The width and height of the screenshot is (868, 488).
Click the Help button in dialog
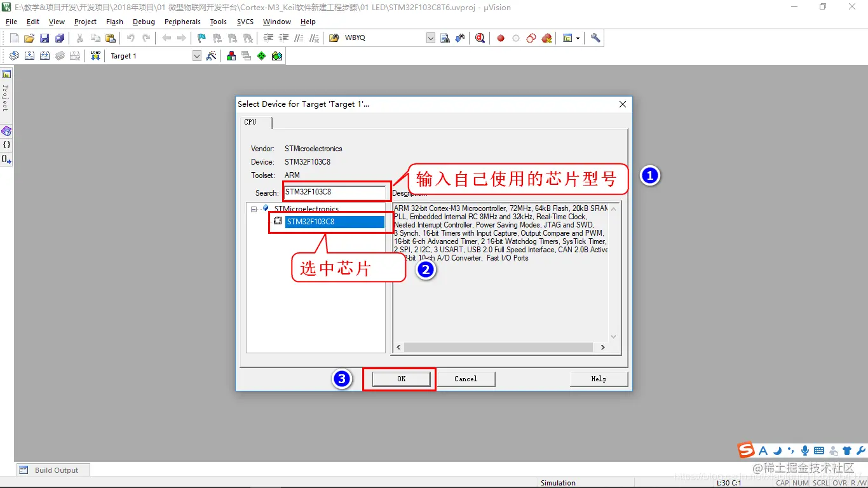pos(599,379)
